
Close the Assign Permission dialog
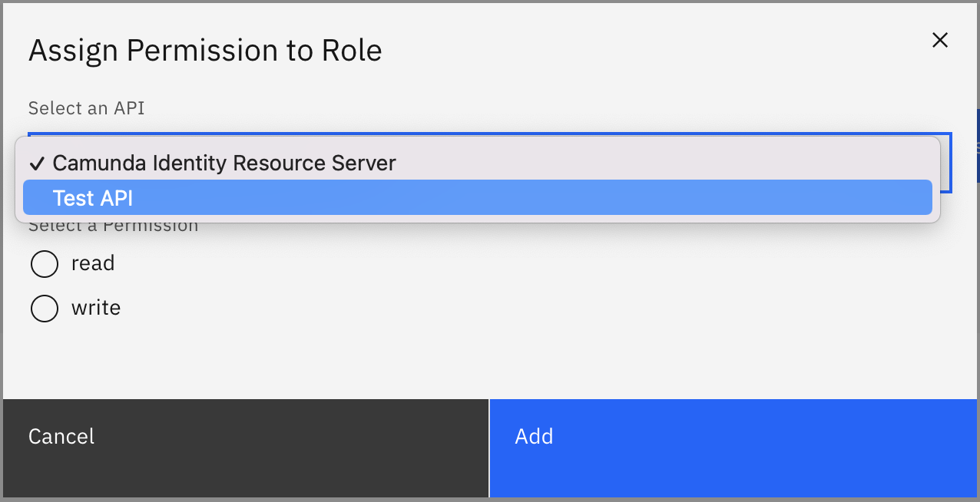coord(939,40)
